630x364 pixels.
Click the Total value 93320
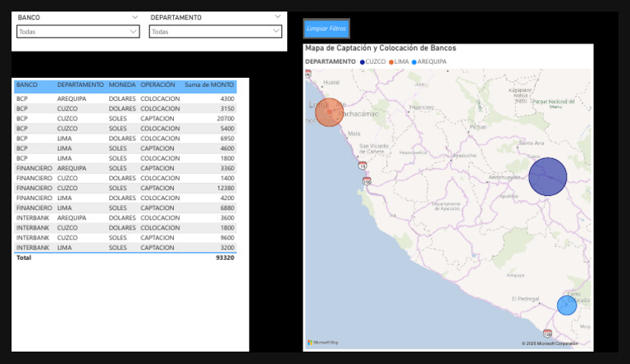[224, 257]
